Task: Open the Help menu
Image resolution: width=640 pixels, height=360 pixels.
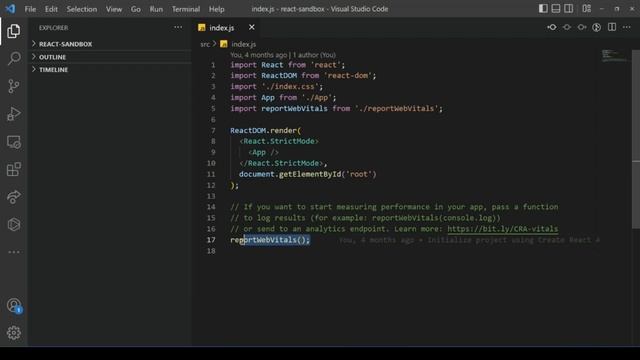Action: click(x=217, y=9)
